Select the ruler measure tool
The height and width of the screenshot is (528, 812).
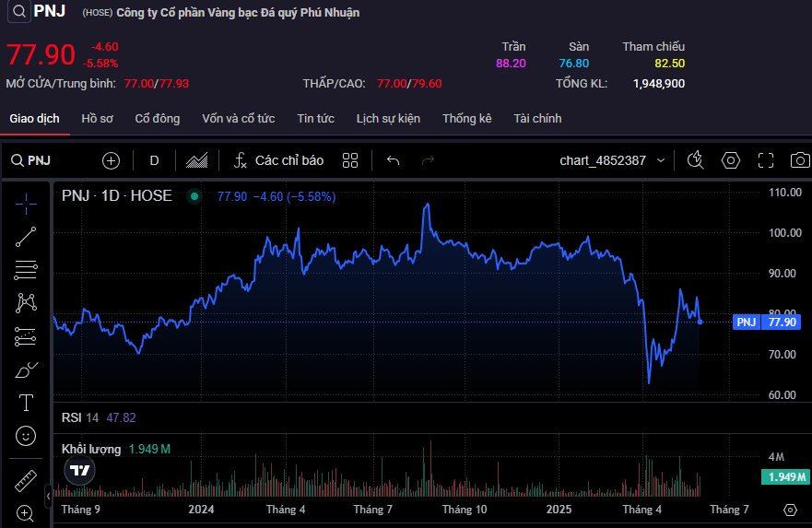[x=26, y=481]
